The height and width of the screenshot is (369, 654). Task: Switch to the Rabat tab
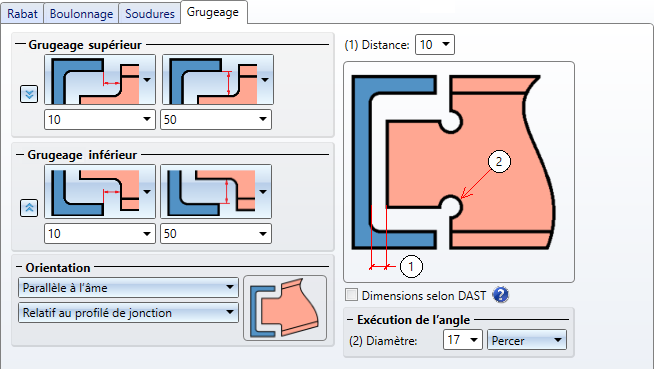pyautogui.click(x=22, y=14)
